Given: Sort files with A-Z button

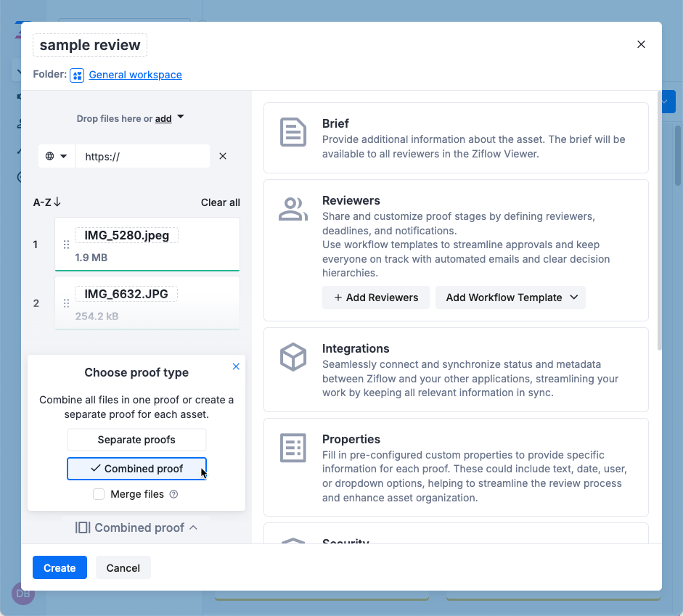Looking at the screenshot, I should tap(47, 202).
